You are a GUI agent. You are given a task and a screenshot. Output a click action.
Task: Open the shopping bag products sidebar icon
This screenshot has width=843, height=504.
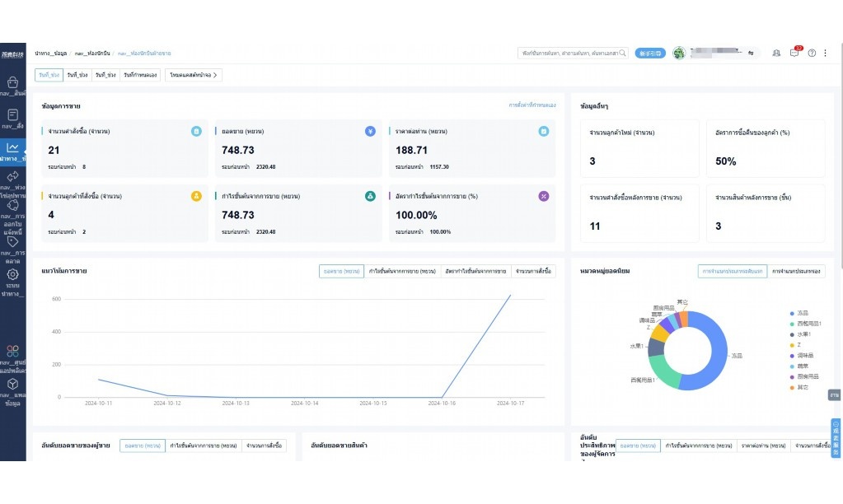[12, 82]
